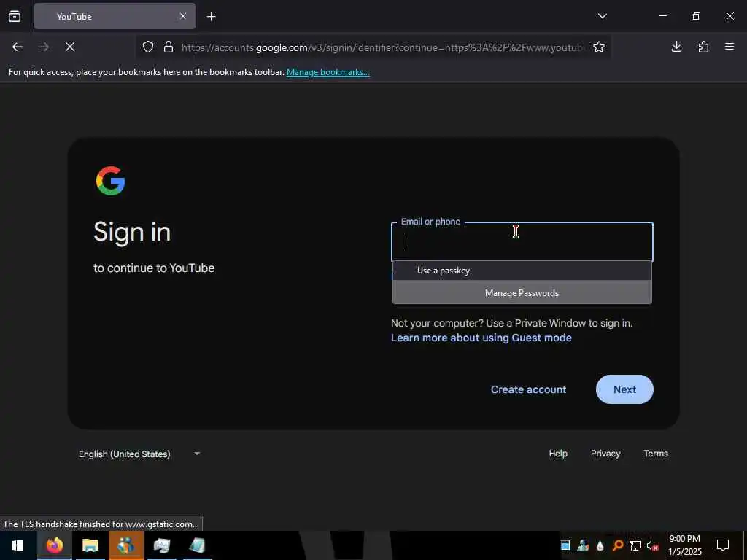Go back with the back arrow
This screenshot has width=747, height=560.
(x=18, y=47)
